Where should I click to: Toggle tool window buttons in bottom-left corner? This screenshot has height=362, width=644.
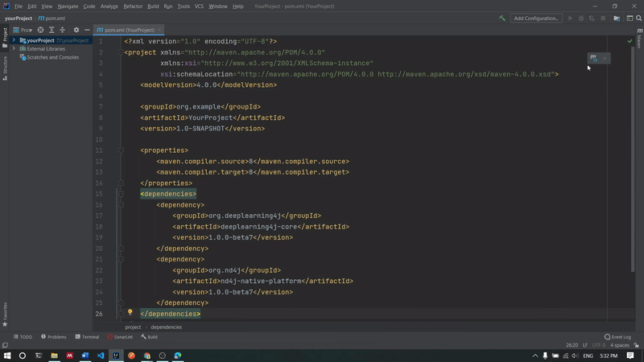(x=5, y=345)
